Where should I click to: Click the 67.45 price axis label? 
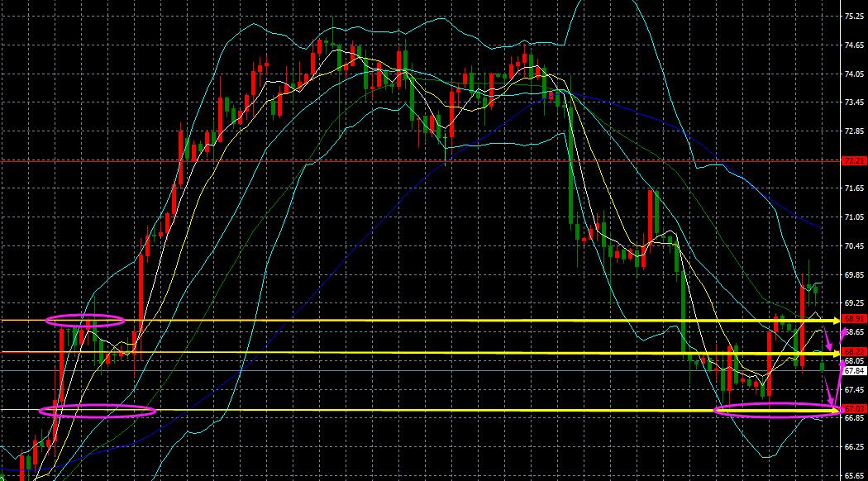coord(854,389)
